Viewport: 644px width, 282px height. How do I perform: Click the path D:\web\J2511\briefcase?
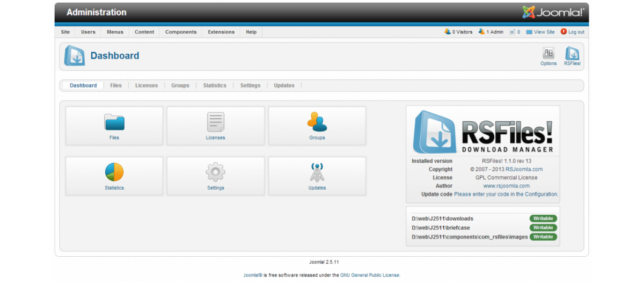(x=441, y=228)
